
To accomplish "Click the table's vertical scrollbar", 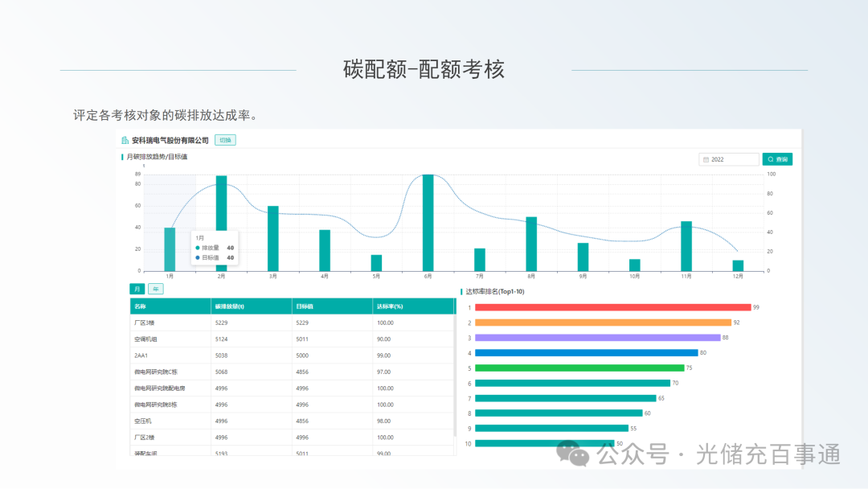I will [x=455, y=376].
